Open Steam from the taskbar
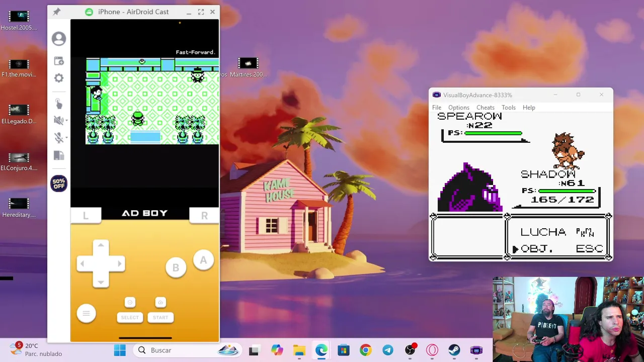This screenshot has height=362, width=644. 454,350
